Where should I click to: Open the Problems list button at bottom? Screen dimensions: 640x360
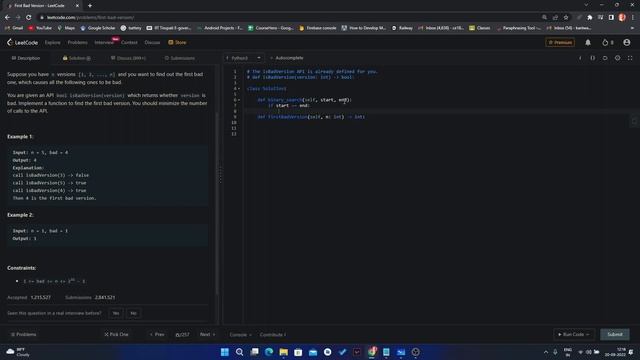[x=24, y=335]
